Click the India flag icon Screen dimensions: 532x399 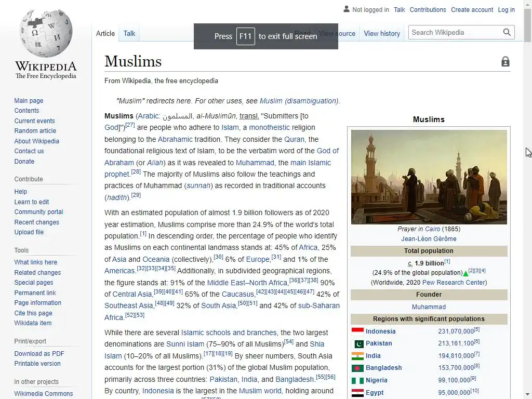357,356
